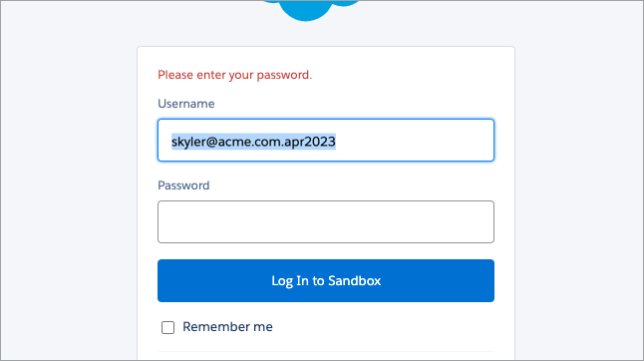The height and width of the screenshot is (361, 644).
Task: Click the word password in the error text
Action: (283, 75)
